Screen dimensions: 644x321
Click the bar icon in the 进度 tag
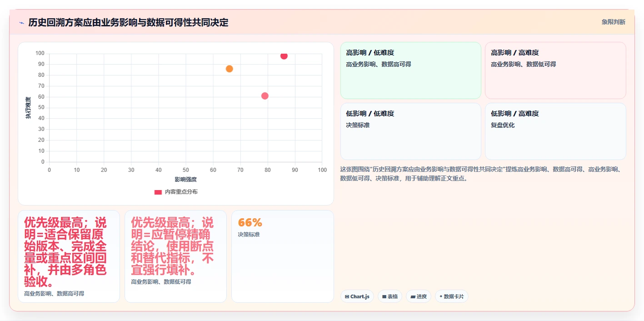413,296
